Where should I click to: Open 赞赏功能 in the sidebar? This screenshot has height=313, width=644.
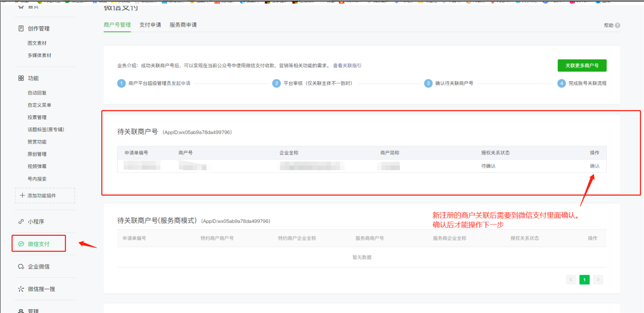coord(37,142)
